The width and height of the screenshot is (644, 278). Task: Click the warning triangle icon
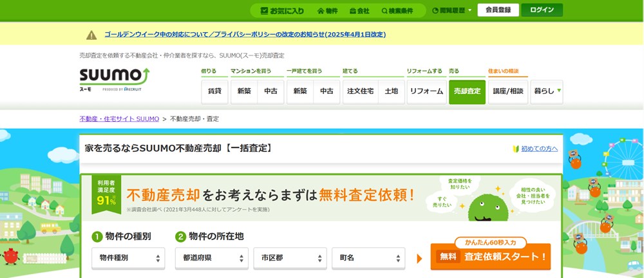[x=91, y=35]
